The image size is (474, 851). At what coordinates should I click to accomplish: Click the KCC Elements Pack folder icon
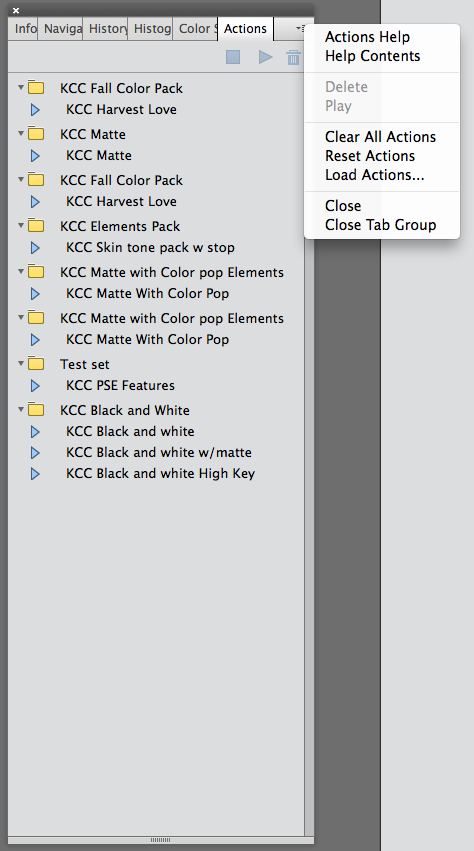coord(36,226)
